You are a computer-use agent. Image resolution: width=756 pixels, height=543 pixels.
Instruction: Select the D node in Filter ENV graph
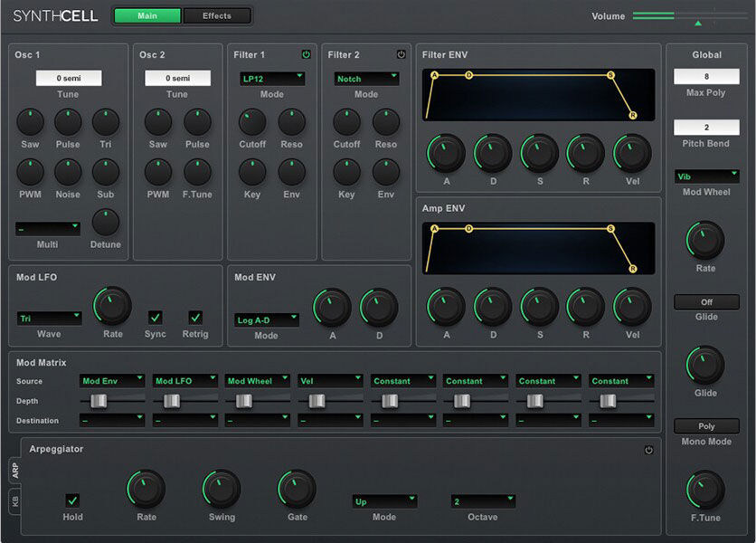tap(468, 75)
